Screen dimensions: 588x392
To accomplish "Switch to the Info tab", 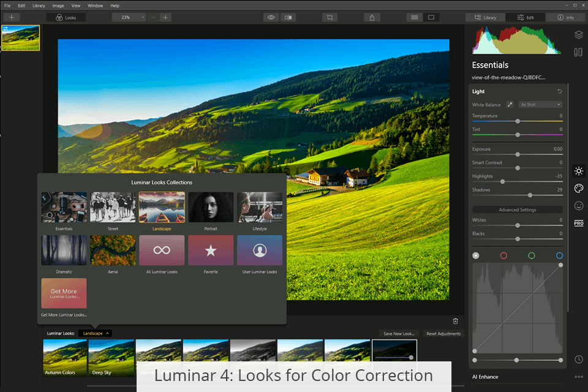I will [x=565, y=17].
